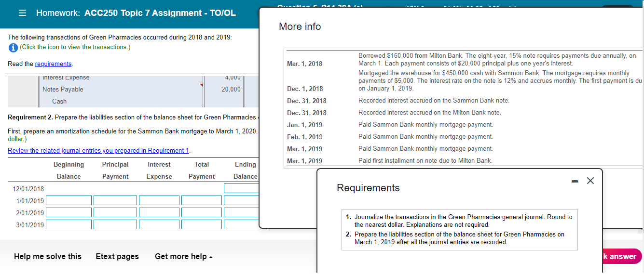
Task: Select Beginning Balance field for 3/01/2019
Action: [69, 225]
